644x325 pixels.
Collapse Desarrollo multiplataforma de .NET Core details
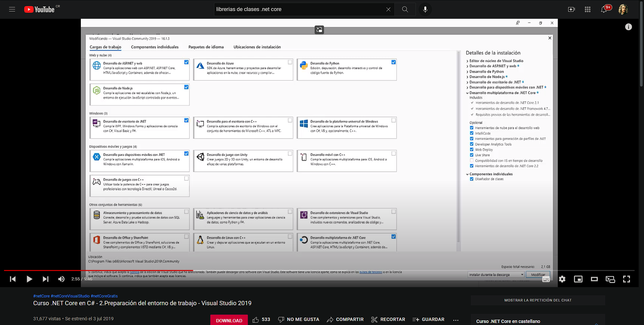tap(467, 93)
